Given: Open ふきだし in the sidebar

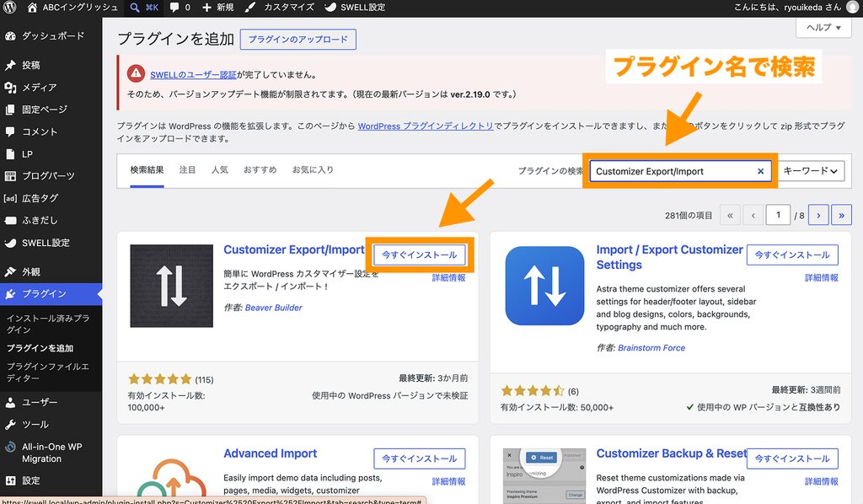Looking at the screenshot, I should (51, 220).
